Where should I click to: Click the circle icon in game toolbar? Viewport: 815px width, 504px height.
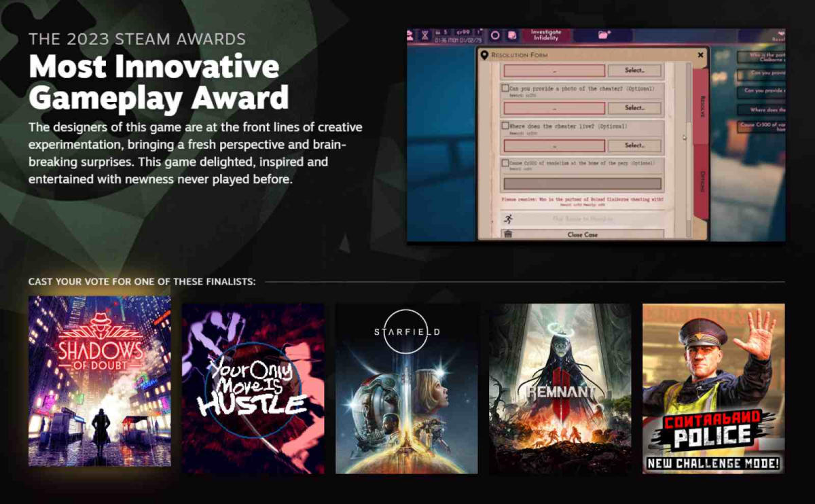[x=495, y=35]
